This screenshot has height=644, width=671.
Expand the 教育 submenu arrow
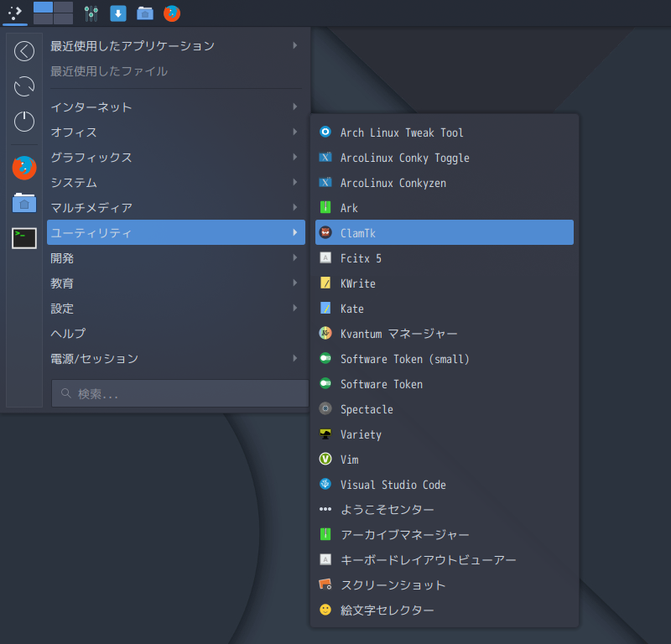click(x=295, y=283)
